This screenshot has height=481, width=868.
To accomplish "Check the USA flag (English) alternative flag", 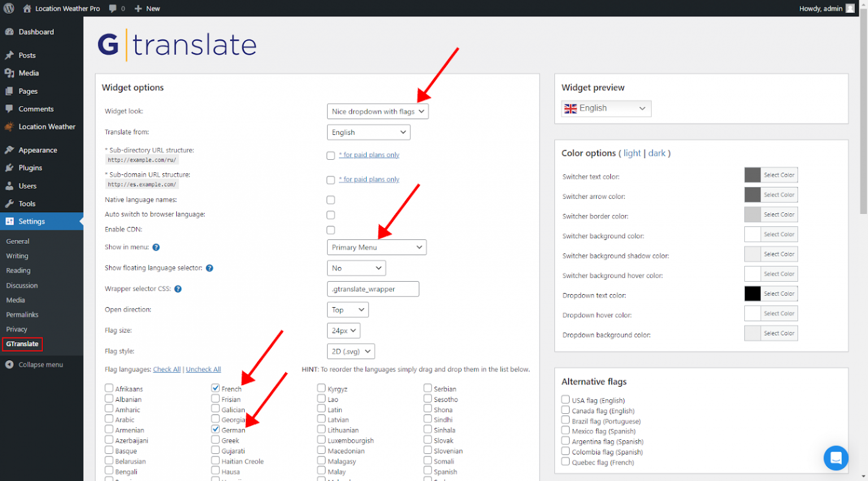I will tap(565, 400).
